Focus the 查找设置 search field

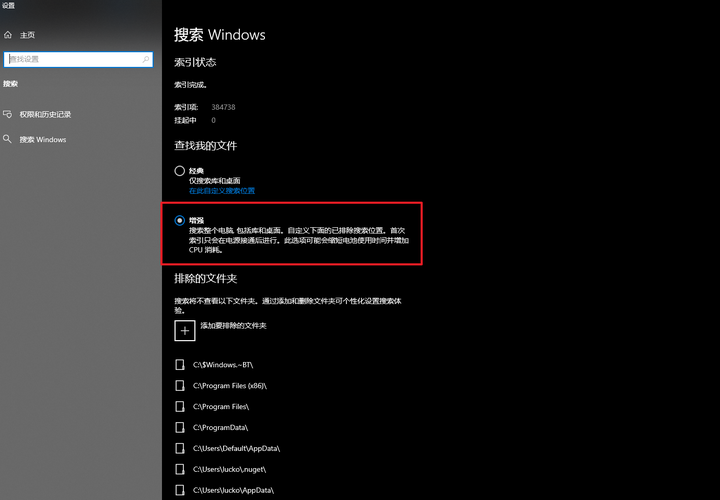point(79,59)
